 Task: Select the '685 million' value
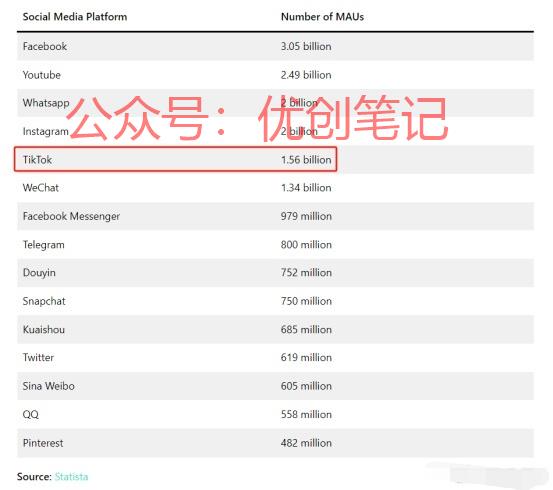(x=306, y=329)
